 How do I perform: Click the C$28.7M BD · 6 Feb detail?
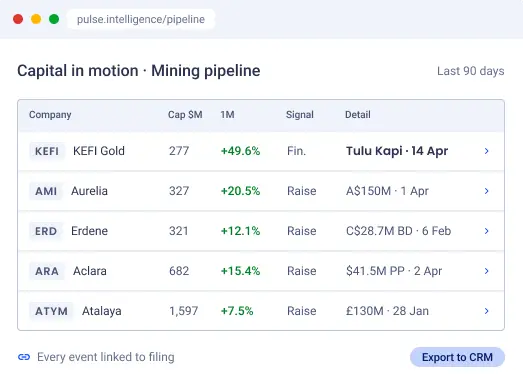click(x=398, y=231)
